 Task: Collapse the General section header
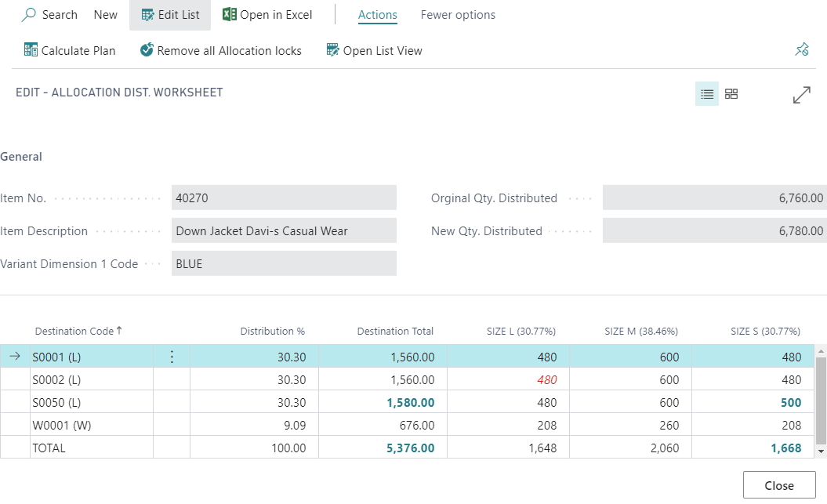[21, 157]
